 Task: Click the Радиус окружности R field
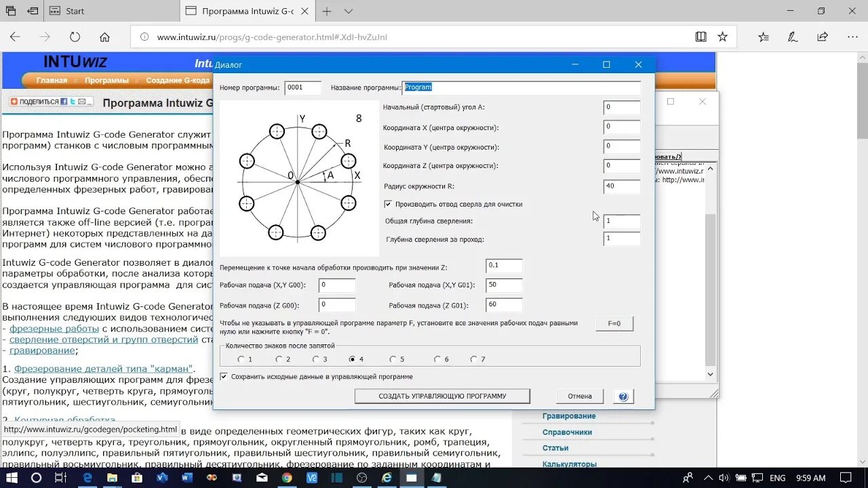(622, 186)
